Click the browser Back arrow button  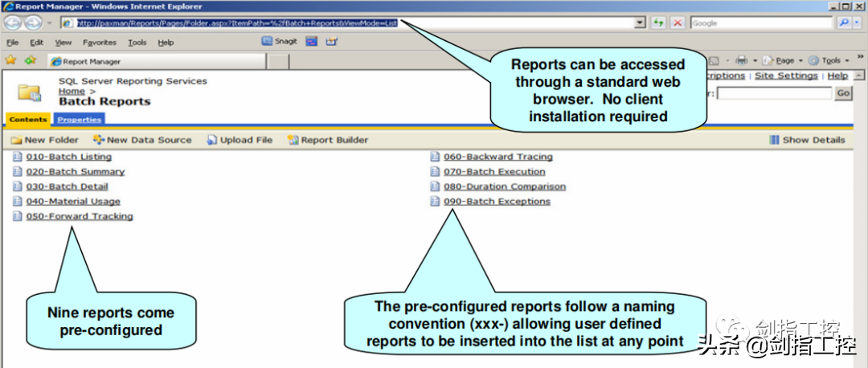[13, 23]
